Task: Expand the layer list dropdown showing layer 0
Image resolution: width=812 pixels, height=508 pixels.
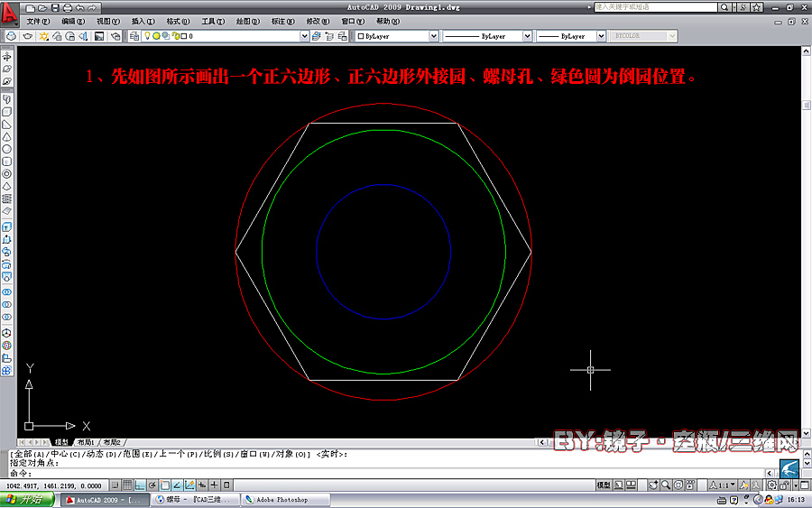Action: click(x=305, y=36)
